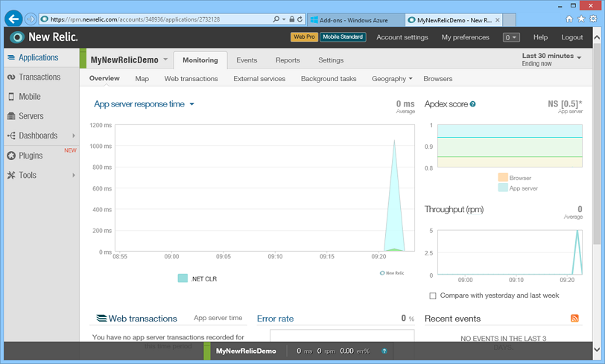Switch to the Events tab
The width and height of the screenshot is (605, 364).
point(247,60)
